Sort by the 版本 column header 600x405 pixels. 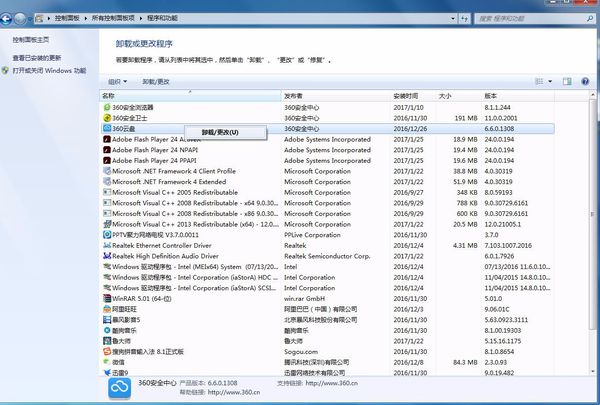[x=518, y=96]
